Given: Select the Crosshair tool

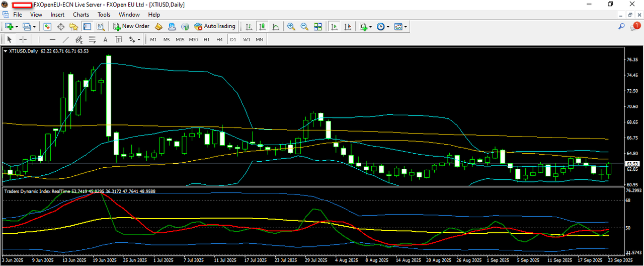Looking at the screenshot, I should click(x=23, y=39).
